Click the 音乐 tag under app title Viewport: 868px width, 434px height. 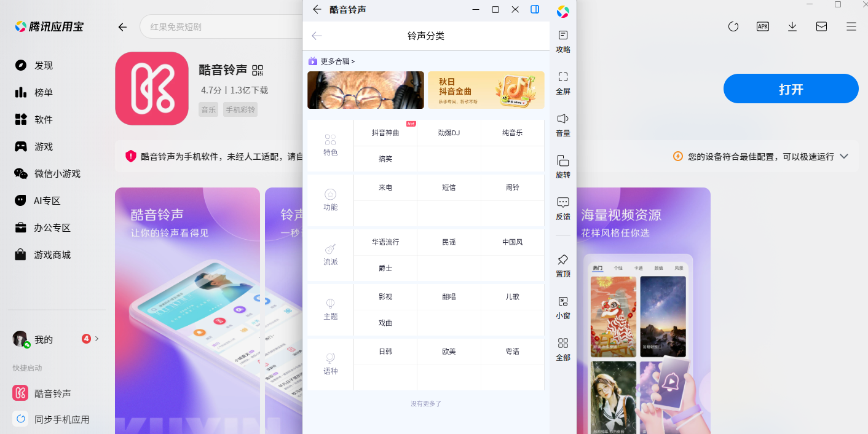(x=208, y=110)
